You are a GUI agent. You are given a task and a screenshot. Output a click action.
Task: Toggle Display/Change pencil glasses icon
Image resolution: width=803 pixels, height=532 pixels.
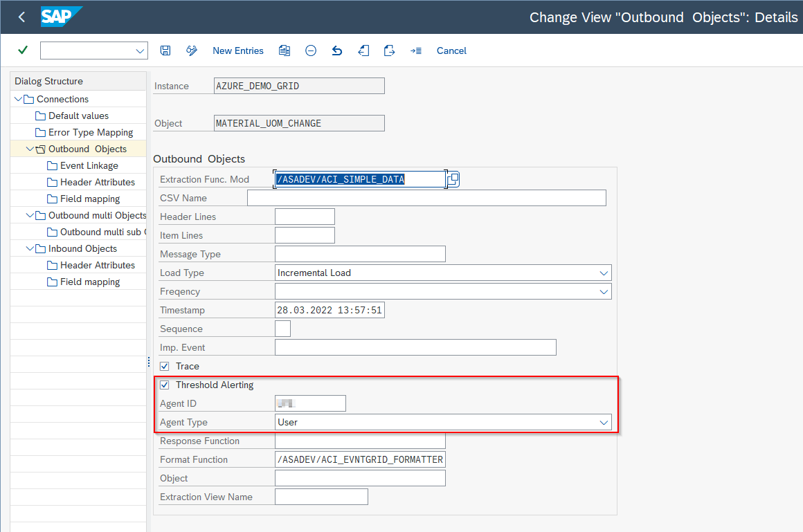192,51
